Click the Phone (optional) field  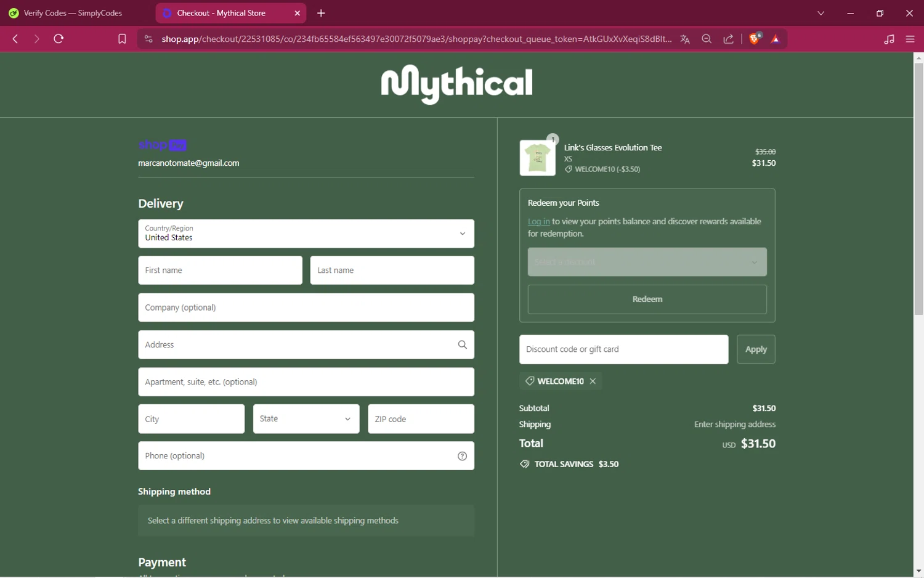point(306,456)
